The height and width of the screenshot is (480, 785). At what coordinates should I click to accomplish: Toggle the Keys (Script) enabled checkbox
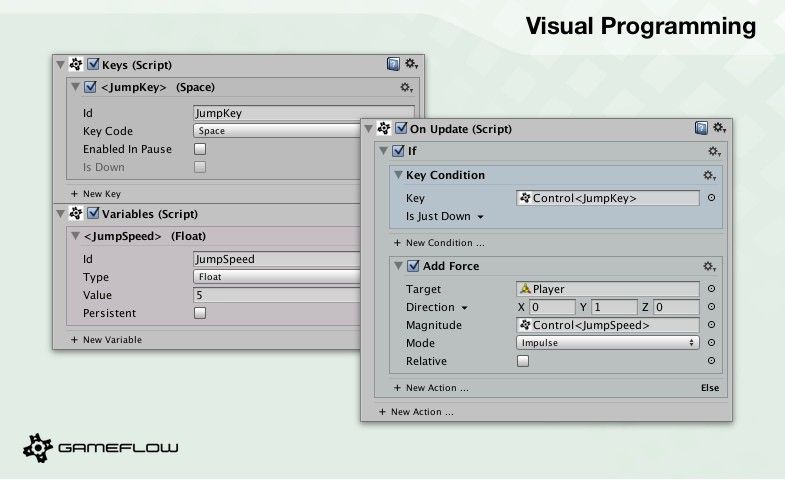click(93, 64)
